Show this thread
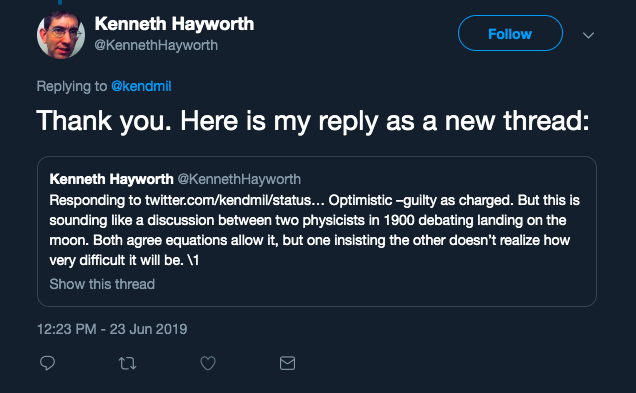The image size is (636, 393). click(102, 284)
